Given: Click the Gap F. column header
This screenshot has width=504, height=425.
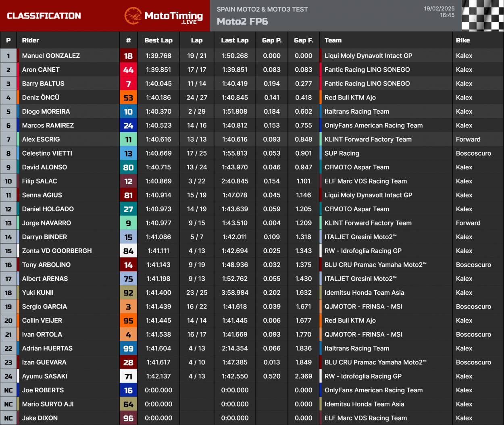Looking at the screenshot, I should point(303,40).
